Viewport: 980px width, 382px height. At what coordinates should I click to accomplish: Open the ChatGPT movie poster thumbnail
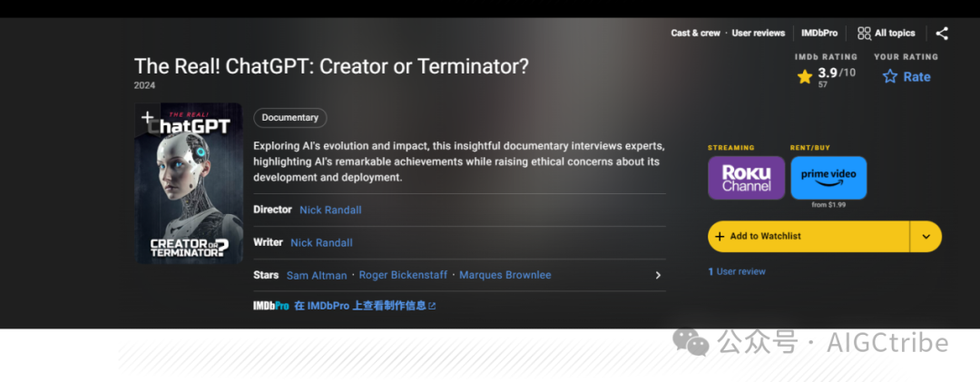tap(188, 183)
